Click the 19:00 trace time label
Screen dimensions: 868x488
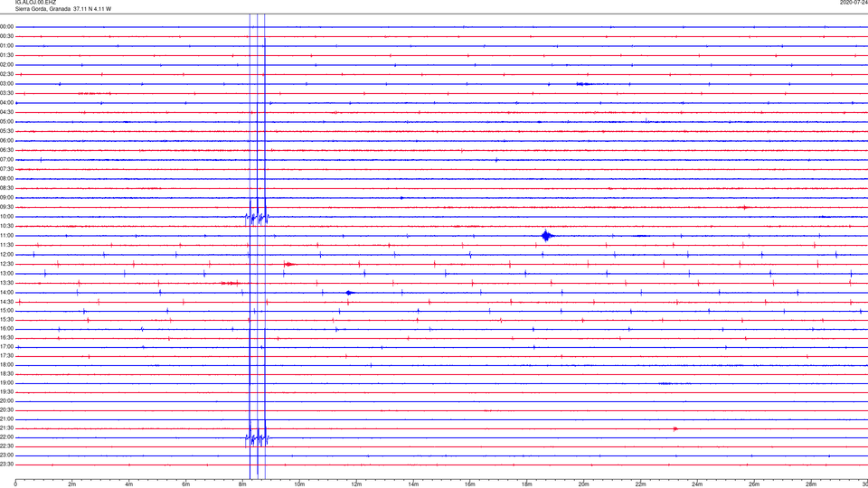pos(7,383)
